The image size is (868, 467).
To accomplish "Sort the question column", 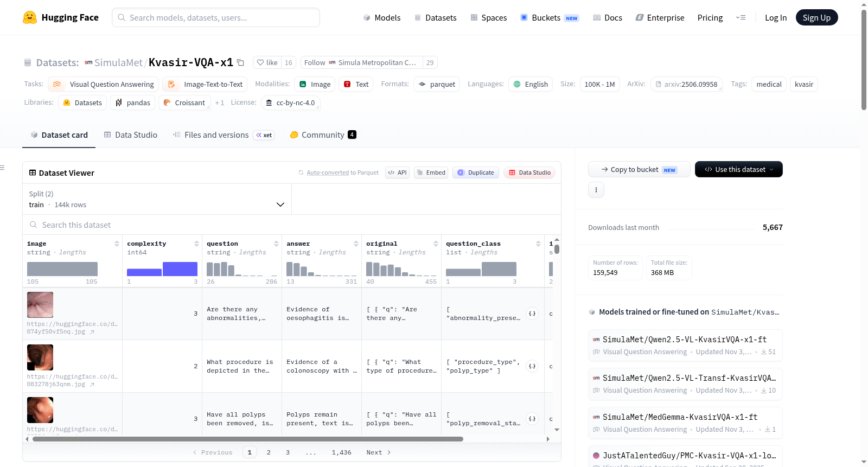I will coord(276,244).
